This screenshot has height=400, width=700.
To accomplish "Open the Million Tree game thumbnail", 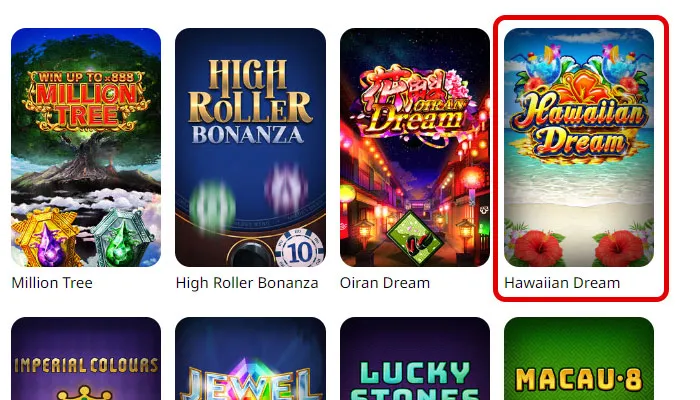I will [x=86, y=147].
